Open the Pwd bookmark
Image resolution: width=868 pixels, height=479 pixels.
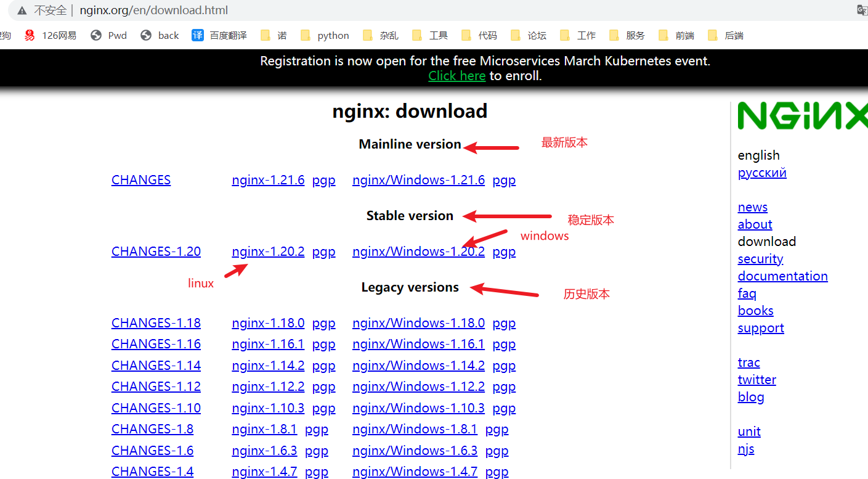tap(108, 35)
